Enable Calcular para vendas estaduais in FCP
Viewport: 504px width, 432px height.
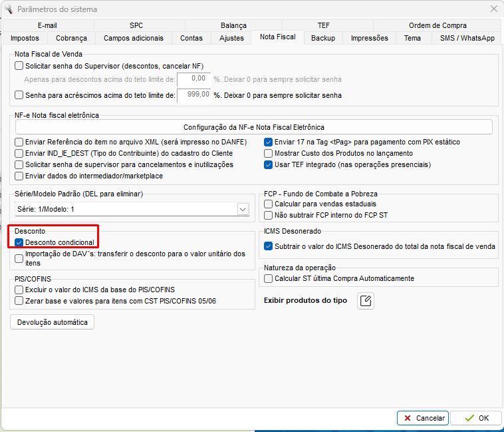point(269,204)
